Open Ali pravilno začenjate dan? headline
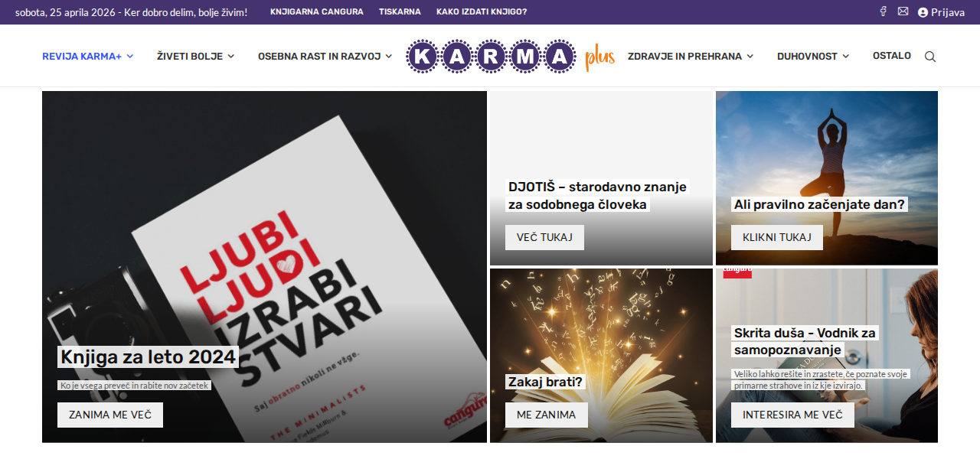980x459 pixels. 820,204
